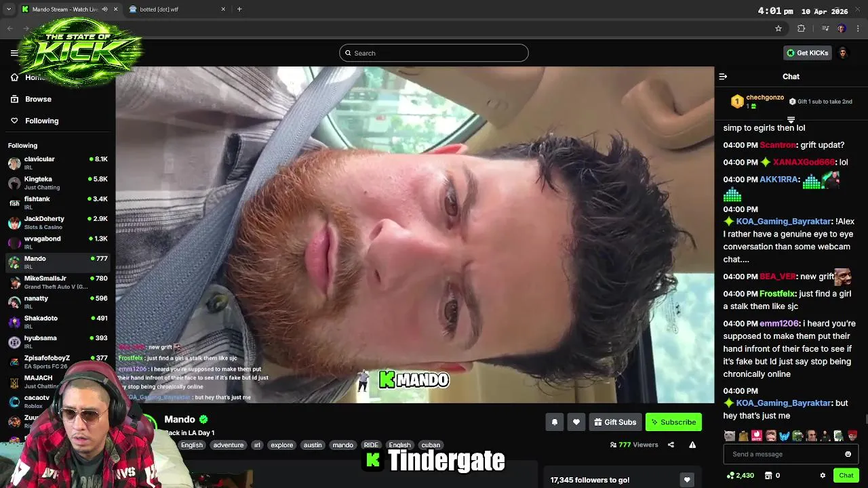Click the Mando verified badge
The image size is (868, 488).
tap(203, 420)
